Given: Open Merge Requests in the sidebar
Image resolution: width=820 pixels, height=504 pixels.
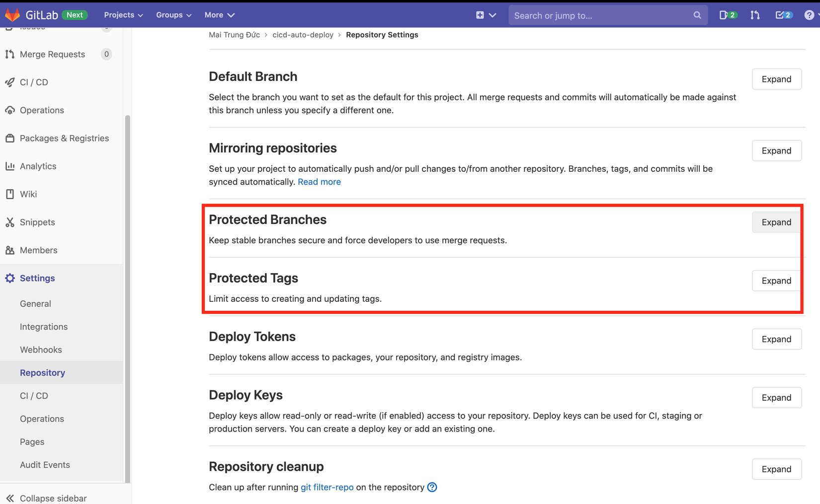Looking at the screenshot, I should (52, 54).
